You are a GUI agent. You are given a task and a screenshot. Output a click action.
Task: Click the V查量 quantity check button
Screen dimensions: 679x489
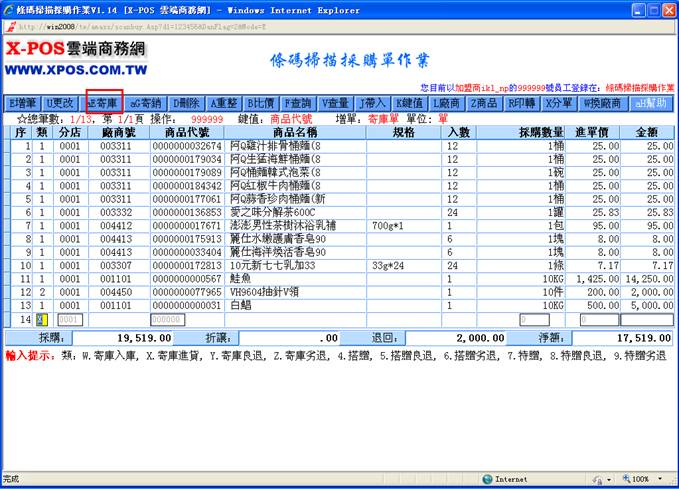pos(336,103)
